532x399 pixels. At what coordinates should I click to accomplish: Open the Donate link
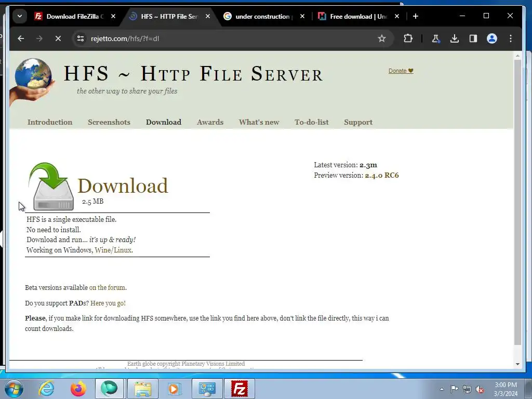pyautogui.click(x=401, y=71)
